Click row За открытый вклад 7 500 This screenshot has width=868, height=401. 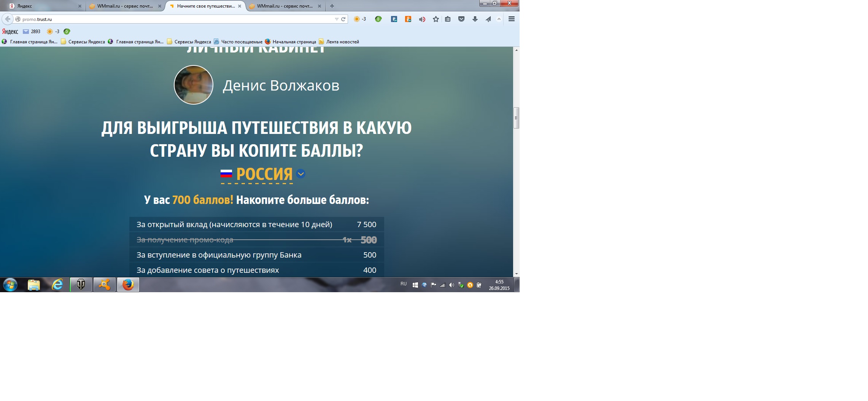pos(256,224)
